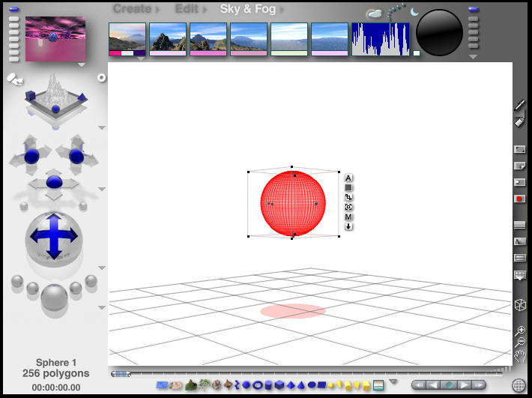Click the 00:00:00.00 time readout
The image size is (532, 398).
click(x=56, y=388)
